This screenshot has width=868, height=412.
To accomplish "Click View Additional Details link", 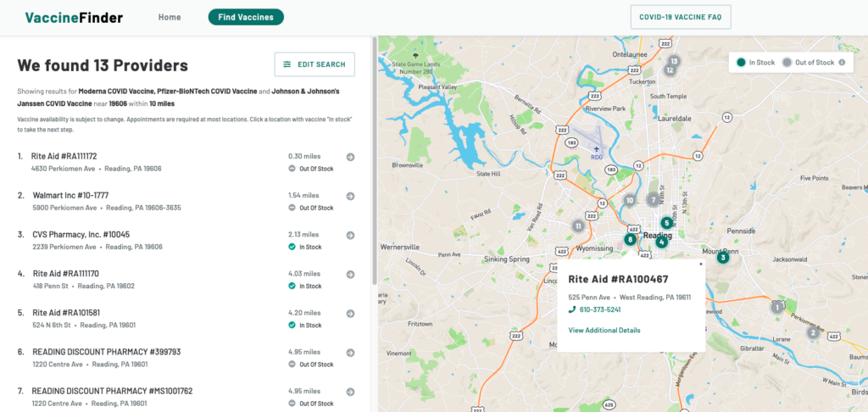I will point(604,330).
